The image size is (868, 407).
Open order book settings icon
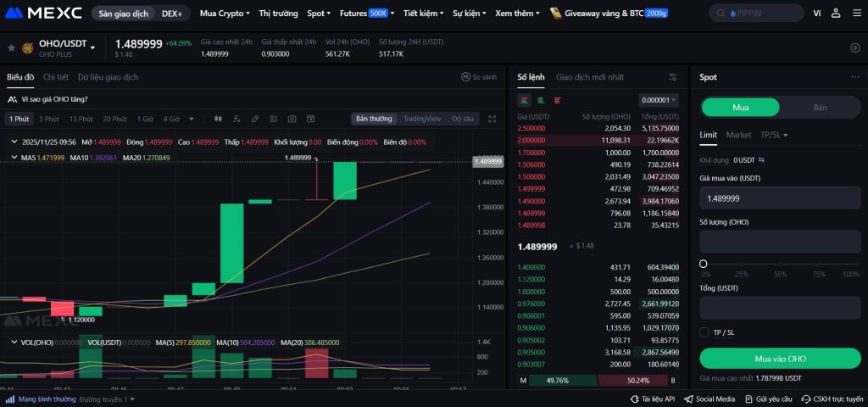point(673,77)
